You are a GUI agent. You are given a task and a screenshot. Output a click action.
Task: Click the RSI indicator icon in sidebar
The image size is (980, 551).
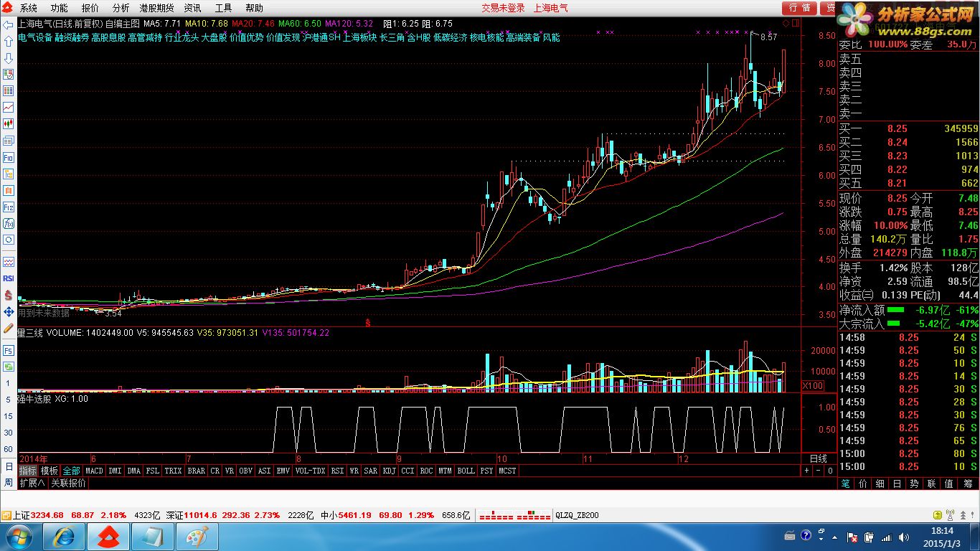(x=9, y=278)
